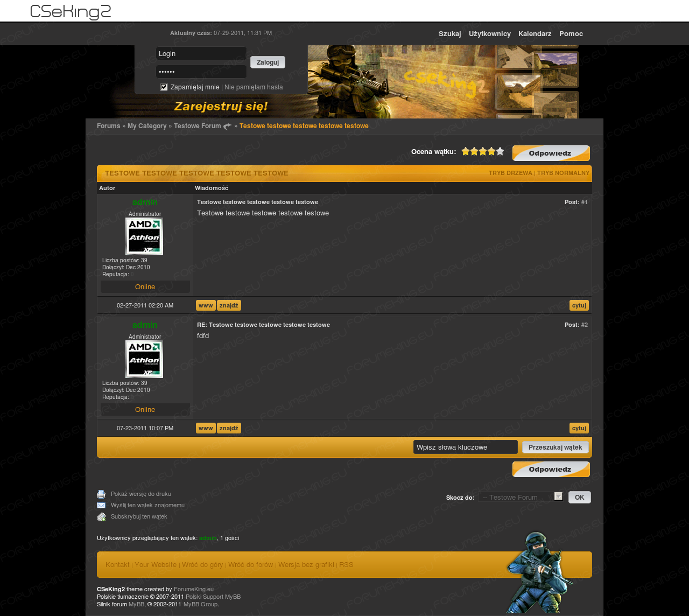Click the subscribe thread icon
This screenshot has height=616, width=689.
pos(101,517)
